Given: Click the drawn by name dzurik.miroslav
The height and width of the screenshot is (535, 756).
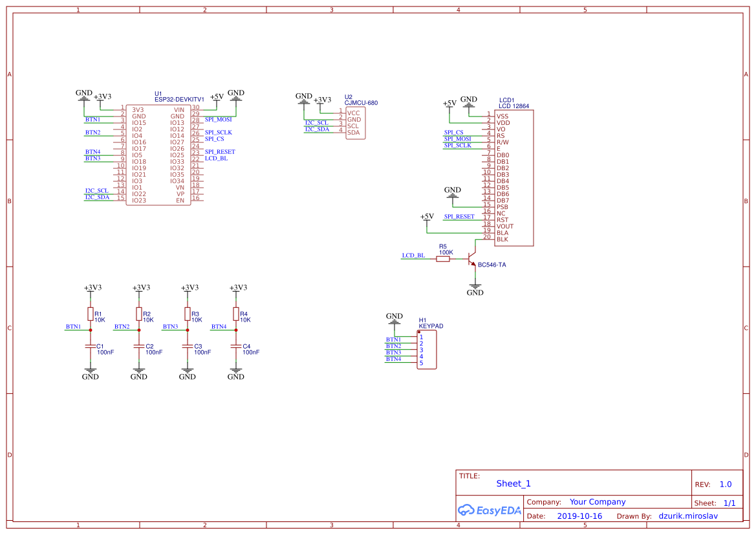Looking at the screenshot, I should [689, 516].
